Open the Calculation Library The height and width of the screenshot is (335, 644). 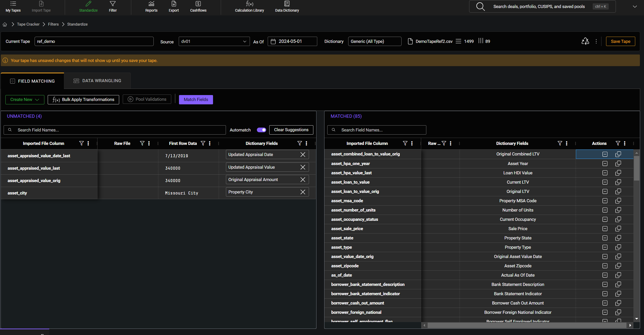(x=249, y=6)
